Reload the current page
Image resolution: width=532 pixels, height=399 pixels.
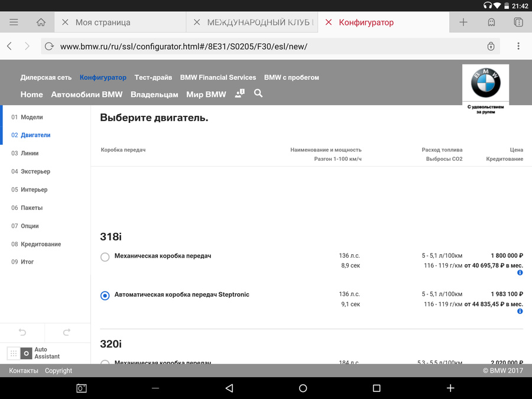[x=49, y=46]
